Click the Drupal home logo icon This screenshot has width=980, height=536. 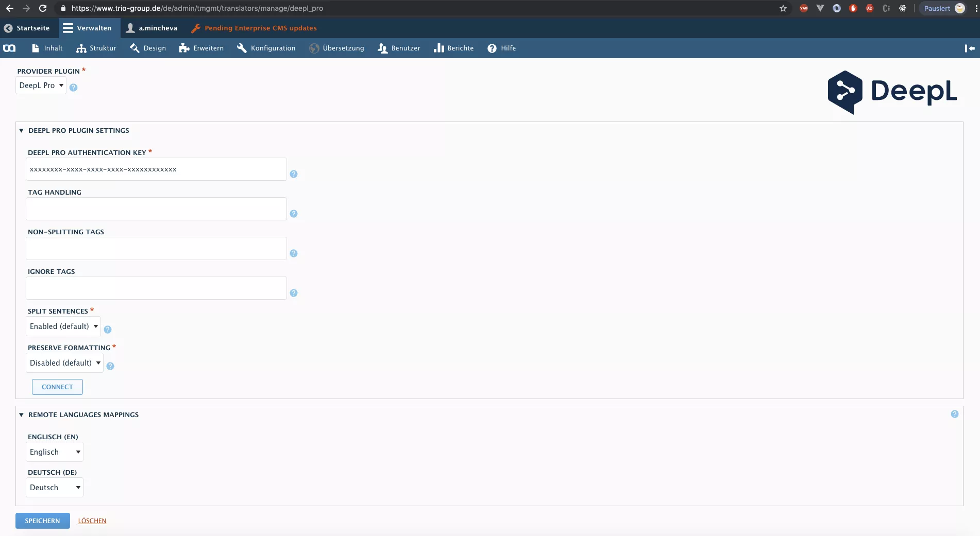click(x=9, y=48)
